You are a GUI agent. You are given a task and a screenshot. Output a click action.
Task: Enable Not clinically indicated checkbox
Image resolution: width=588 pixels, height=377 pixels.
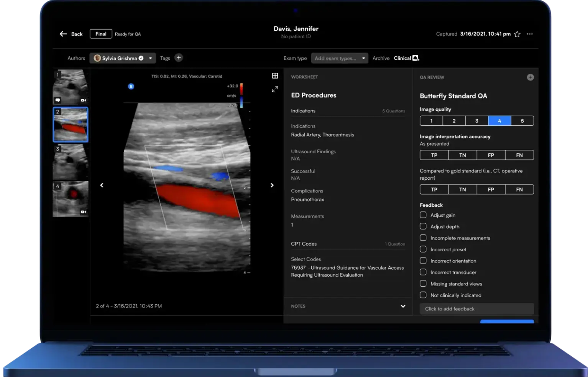tap(423, 295)
